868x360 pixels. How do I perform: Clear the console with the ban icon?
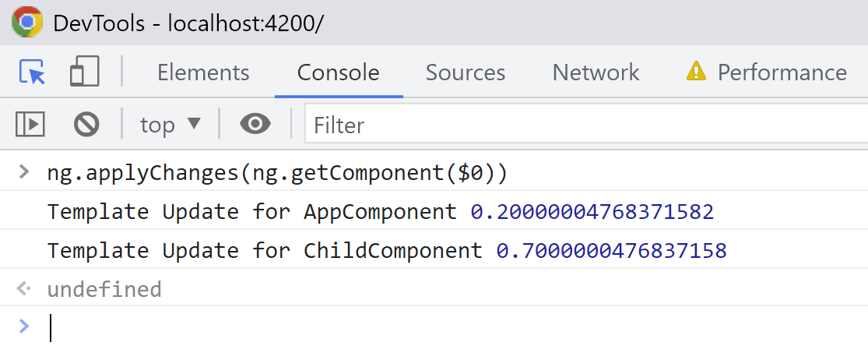tap(86, 124)
